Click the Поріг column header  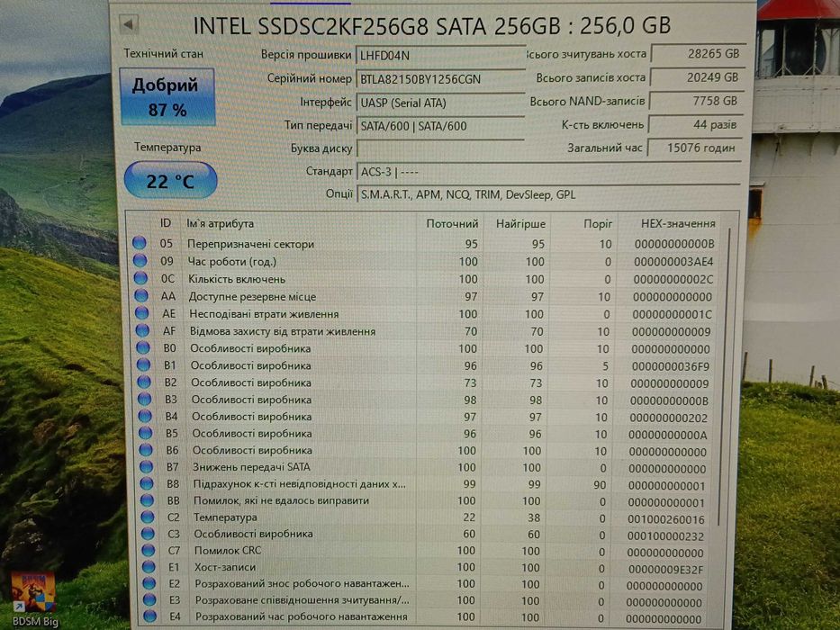point(598,223)
